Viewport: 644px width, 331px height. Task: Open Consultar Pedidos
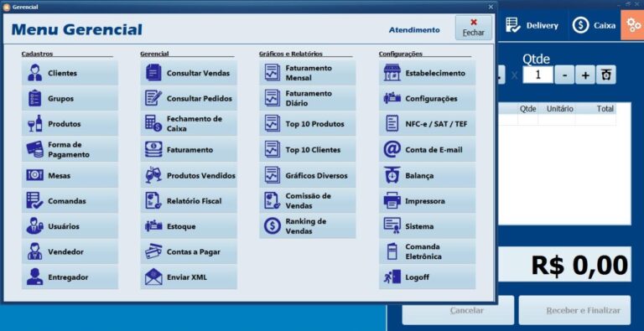tap(189, 99)
